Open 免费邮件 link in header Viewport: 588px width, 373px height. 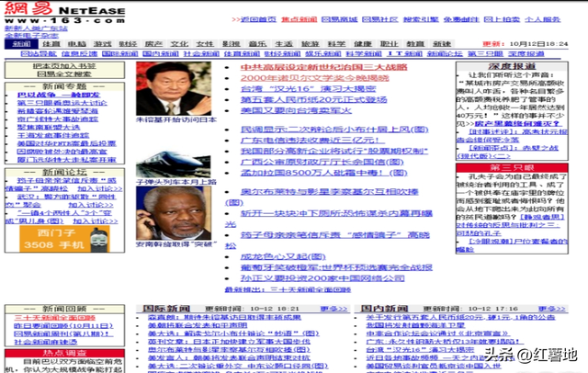(461, 19)
